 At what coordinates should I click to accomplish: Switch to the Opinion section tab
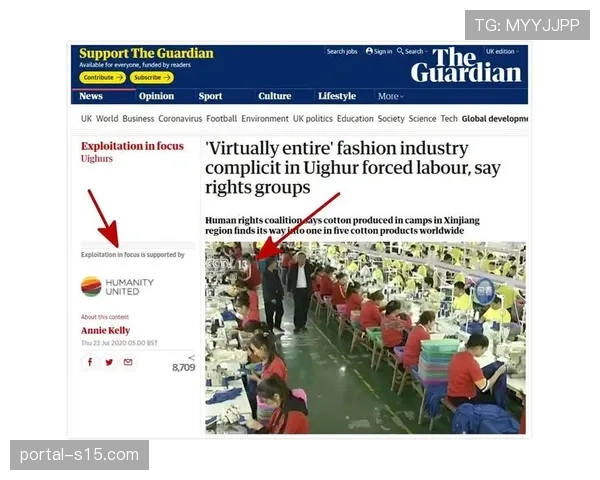(x=157, y=96)
